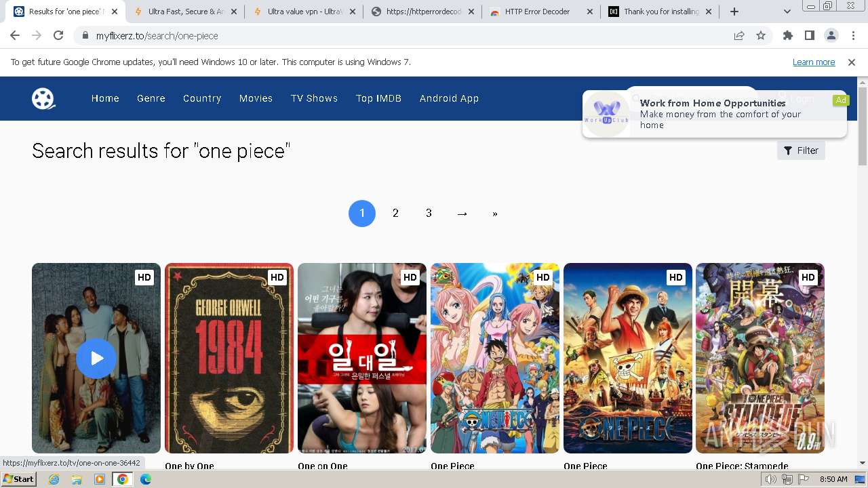868x488 pixels.
Task: Open the Chrome profile avatar
Action: pyautogui.click(x=831, y=36)
